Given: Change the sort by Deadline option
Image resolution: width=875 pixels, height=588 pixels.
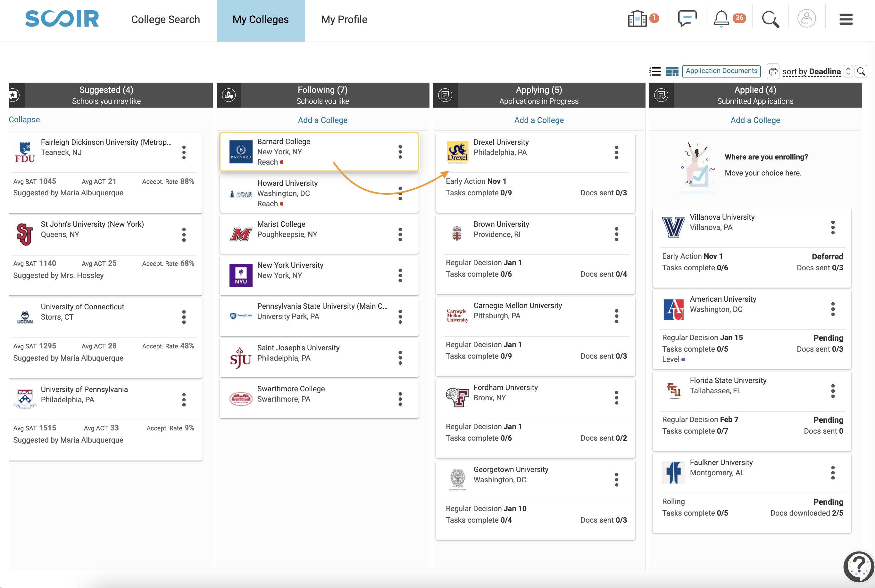Looking at the screenshot, I should pos(811,72).
